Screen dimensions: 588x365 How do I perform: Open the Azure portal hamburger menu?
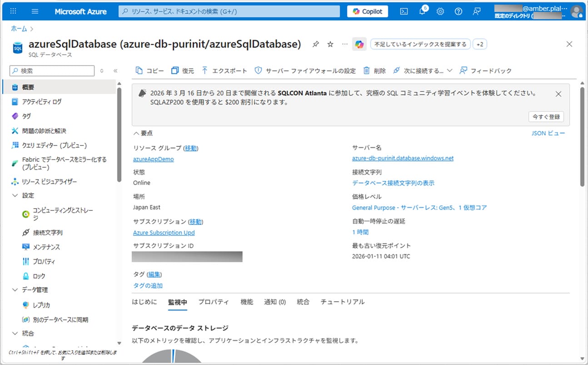click(35, 11)
